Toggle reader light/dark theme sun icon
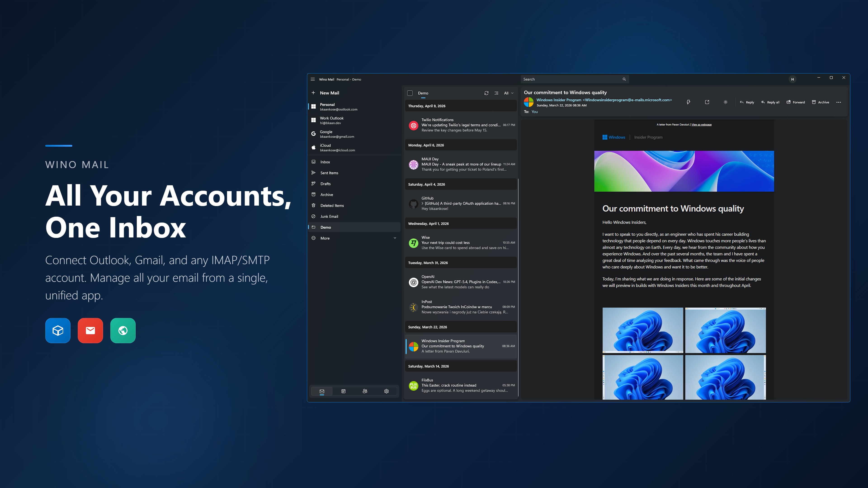This screenshot has height=488, width=868. pos(725,102)
